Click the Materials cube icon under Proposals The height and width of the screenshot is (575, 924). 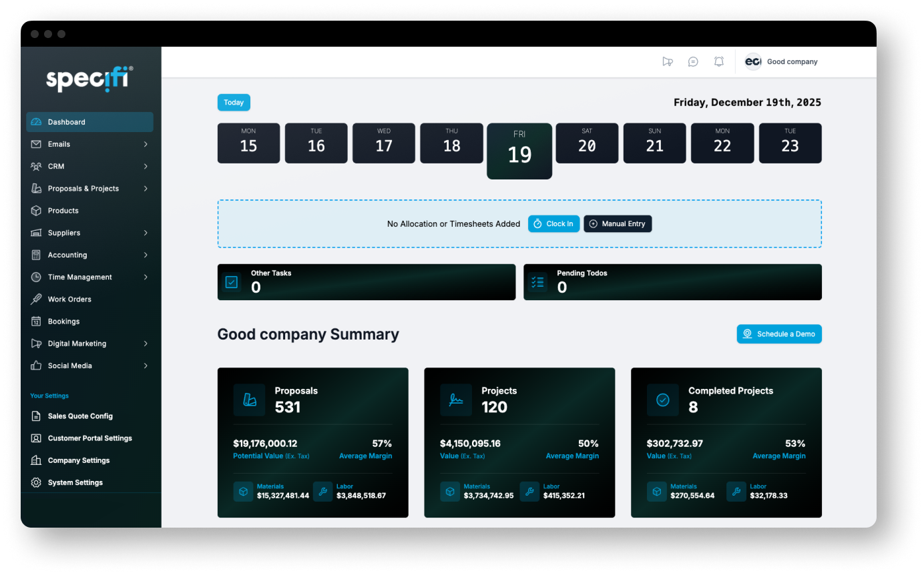coord(243,491)
